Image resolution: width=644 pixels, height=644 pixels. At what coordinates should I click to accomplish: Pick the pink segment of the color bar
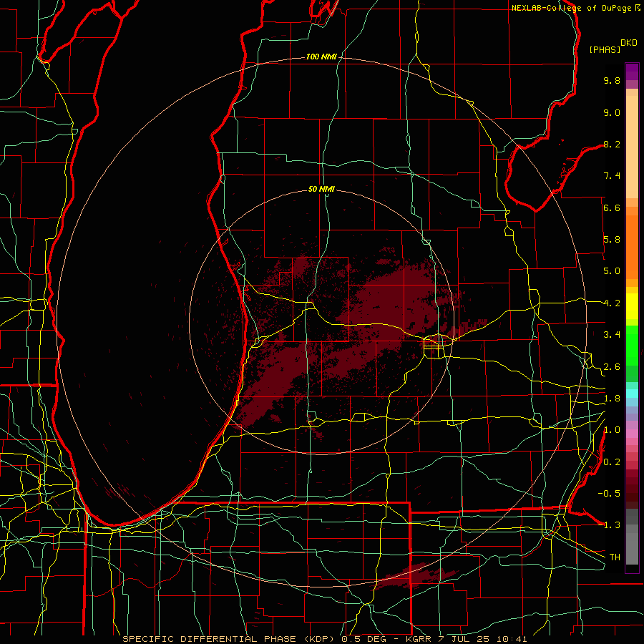click(632, 434)
